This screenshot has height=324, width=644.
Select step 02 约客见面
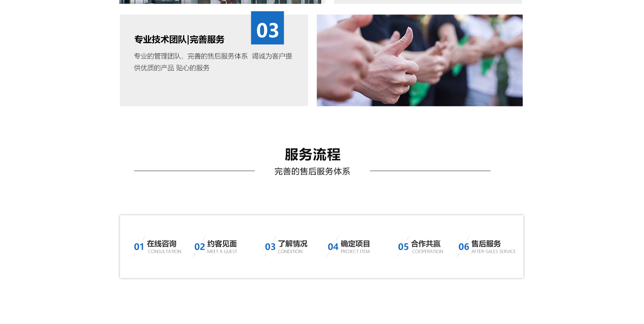[215, 247]
